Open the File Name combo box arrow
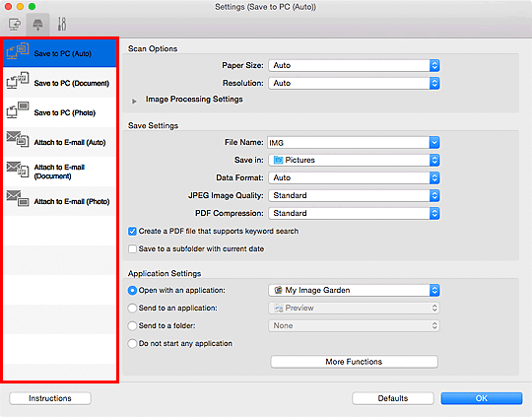The height and width of the screenshot is (417, 532). (x=434, y=143)
